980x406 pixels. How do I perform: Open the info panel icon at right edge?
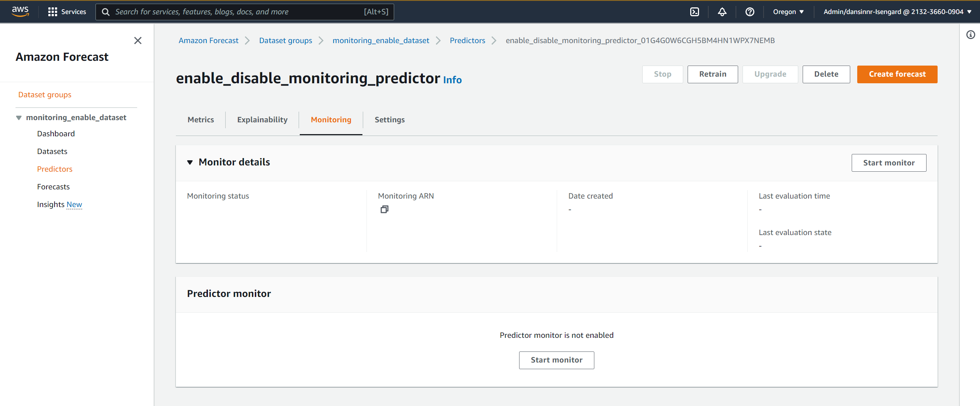pyautogui.click(x=970, y=35)
